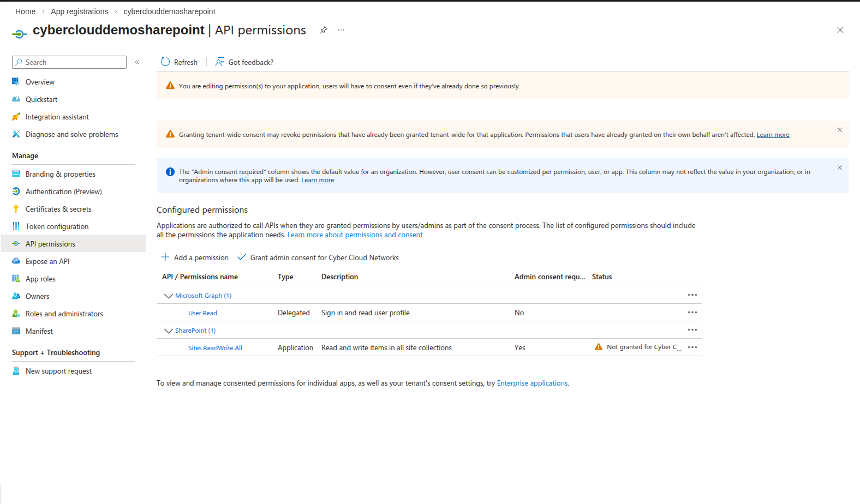Click the Status column header
Image resolution: width=860 pixels, height=504 pixels.
click(x=602, y=277)
